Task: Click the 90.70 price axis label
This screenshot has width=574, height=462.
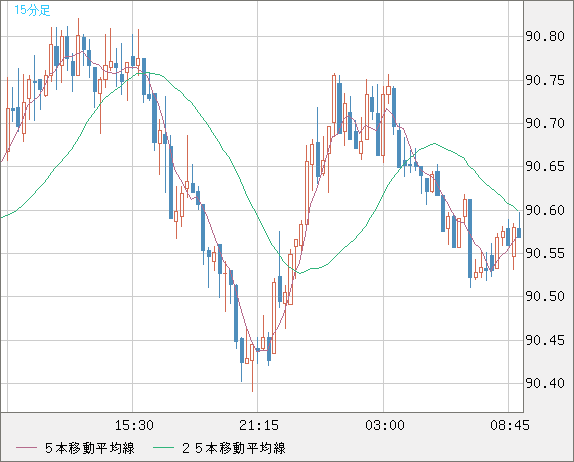Action: (x=545, y=123)
